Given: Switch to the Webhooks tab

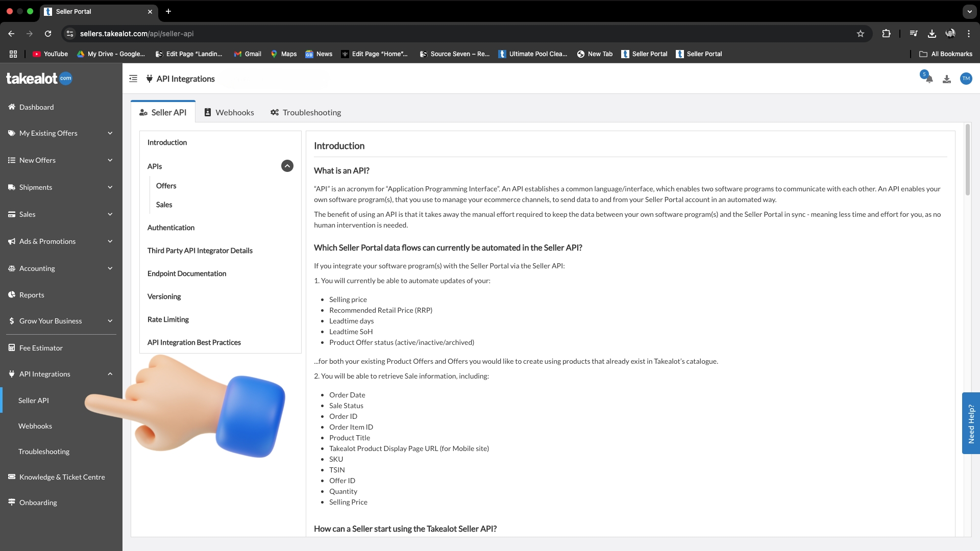Looking at the screenshot, I should (x=229, y=112).
